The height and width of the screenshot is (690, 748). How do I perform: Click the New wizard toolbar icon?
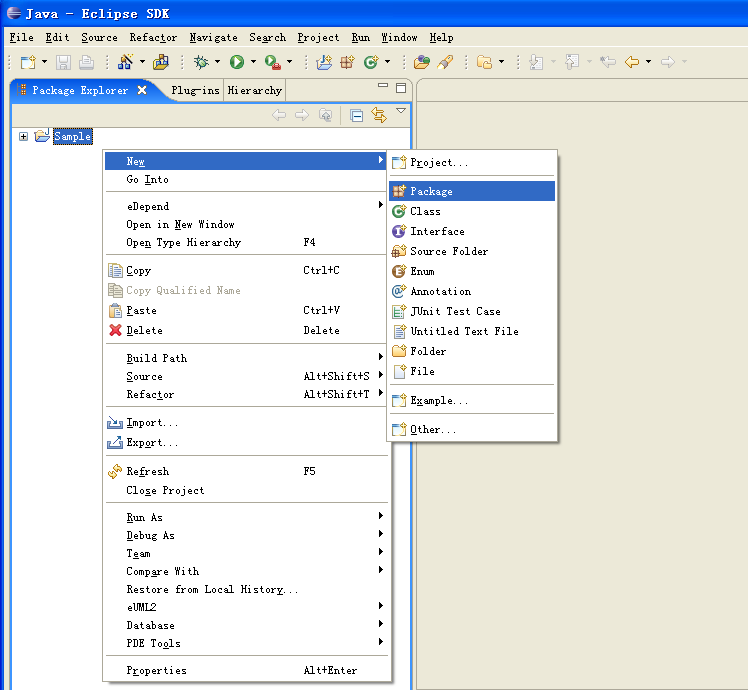coord(28,62)
